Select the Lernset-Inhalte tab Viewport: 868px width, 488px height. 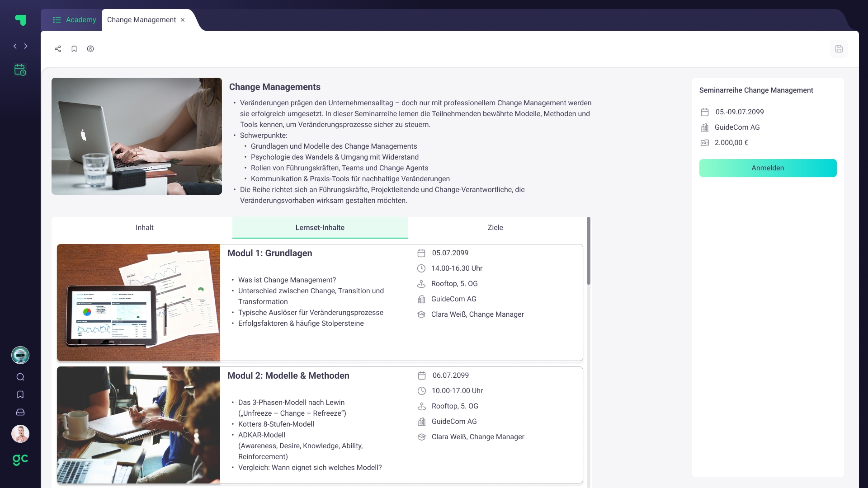[x=320, y=228]
